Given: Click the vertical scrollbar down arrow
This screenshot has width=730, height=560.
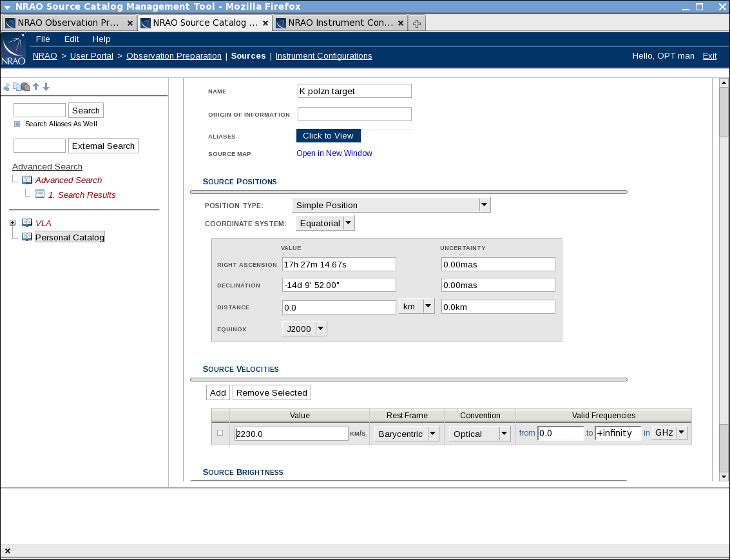Looking at the screenshot, I should [724, 476].
